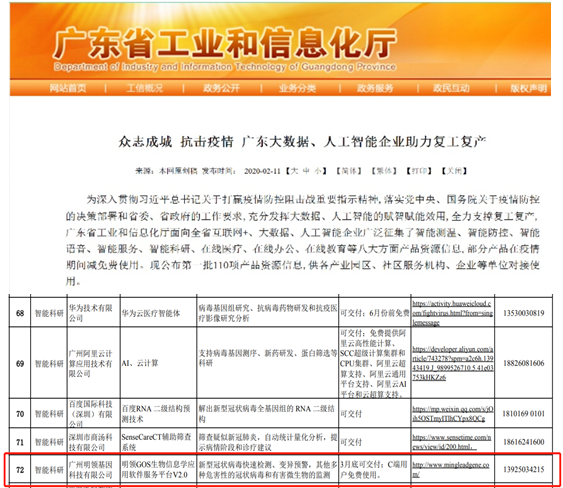Image resolution: width=563 pixels, height=488 pixels.
Task: Set font size to 大
Action: [294, 171]
